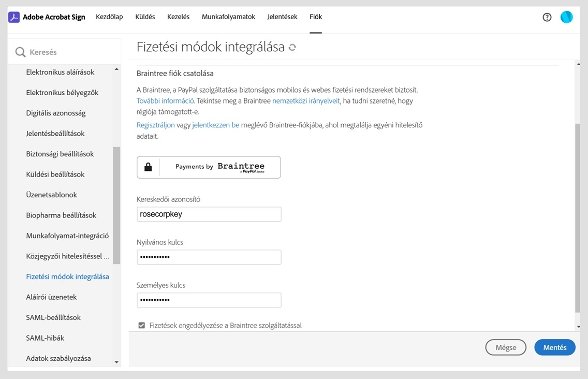Select Biztonsági beállítások in sidebar
The height and width of the screenshot is (379, 588).
coord(60,154)
